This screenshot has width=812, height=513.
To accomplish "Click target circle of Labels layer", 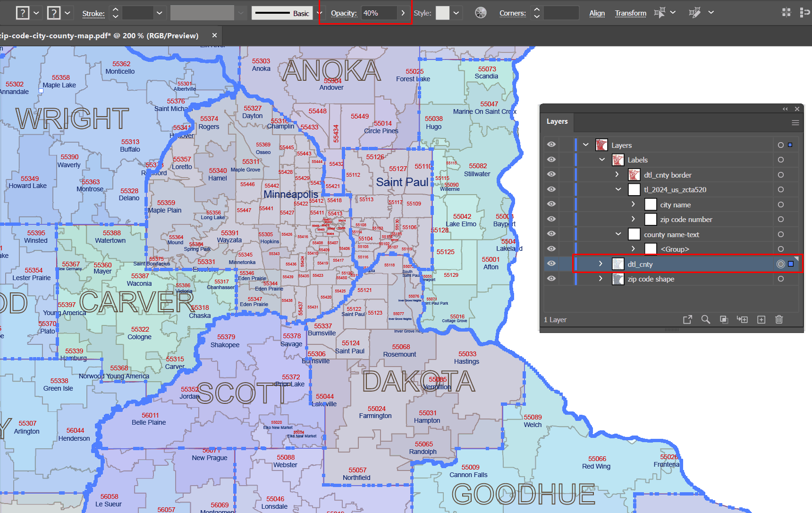I will point(781,160).
